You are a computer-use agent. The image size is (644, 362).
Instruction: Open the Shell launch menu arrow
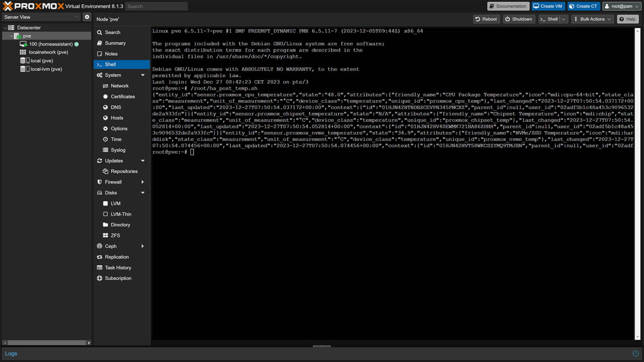point(563,19)
